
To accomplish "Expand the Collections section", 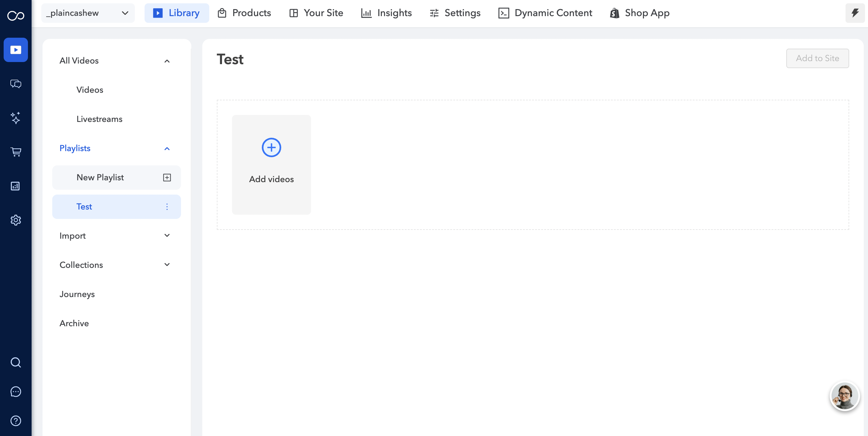I will [x=167, y=265].
